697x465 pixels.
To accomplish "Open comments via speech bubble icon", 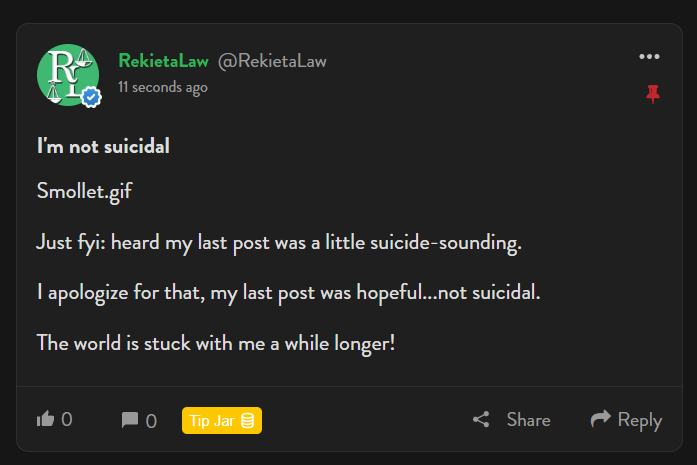I will [x=130, y=420].
